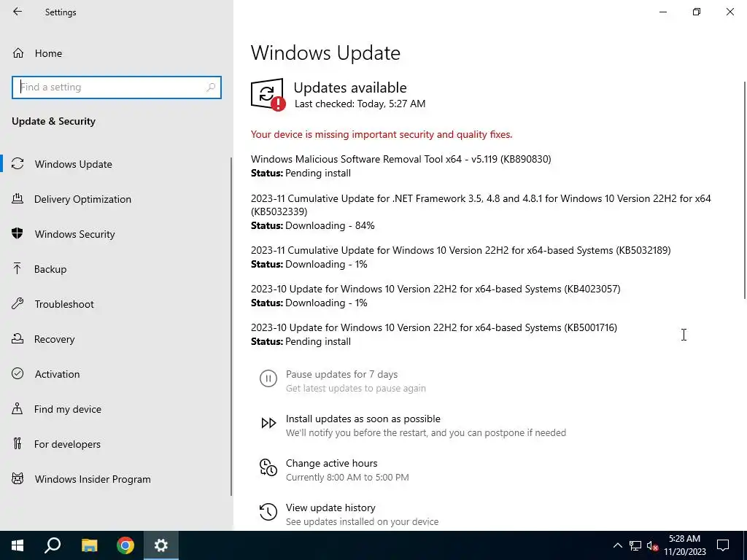The width and height of the screenshot is (747, 560).
Task: Click the clock icon for Change active hours
Action: 268,467
